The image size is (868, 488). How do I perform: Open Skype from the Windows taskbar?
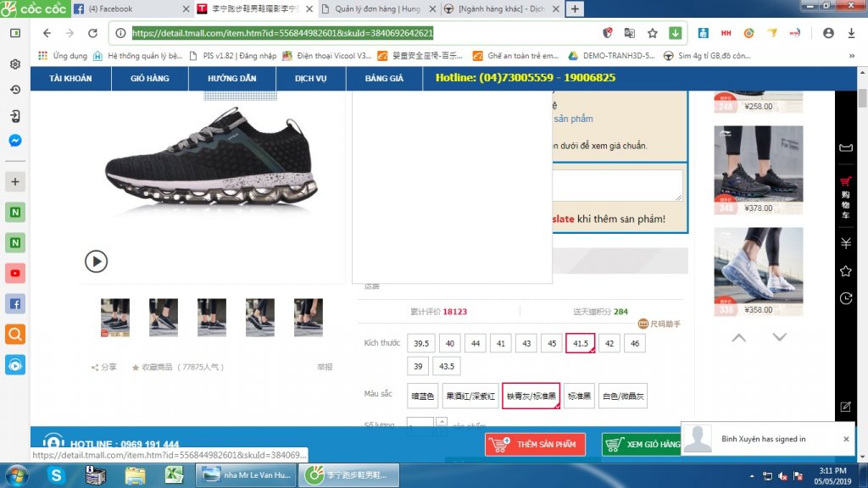coord(56,475)
